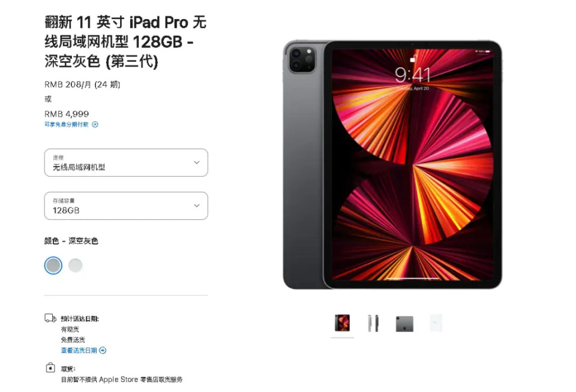
Task: Show the back view iPad thumbnail
Action: click(404, 324)
